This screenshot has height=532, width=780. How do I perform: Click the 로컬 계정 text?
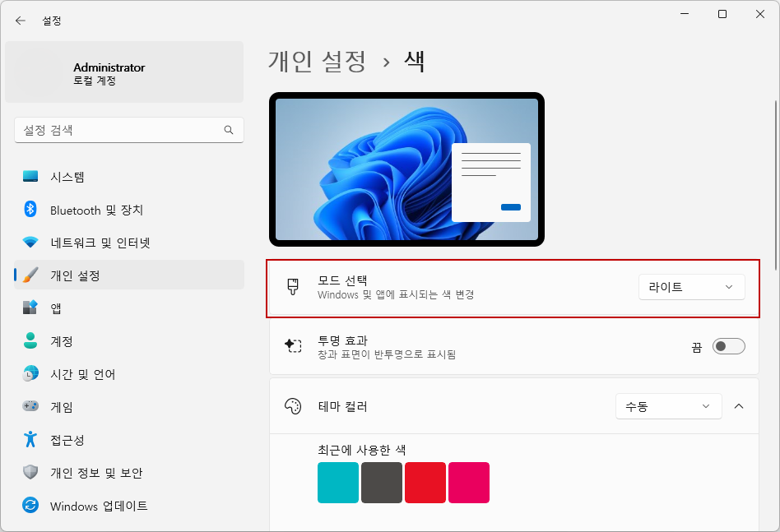(x=95, y=81)
